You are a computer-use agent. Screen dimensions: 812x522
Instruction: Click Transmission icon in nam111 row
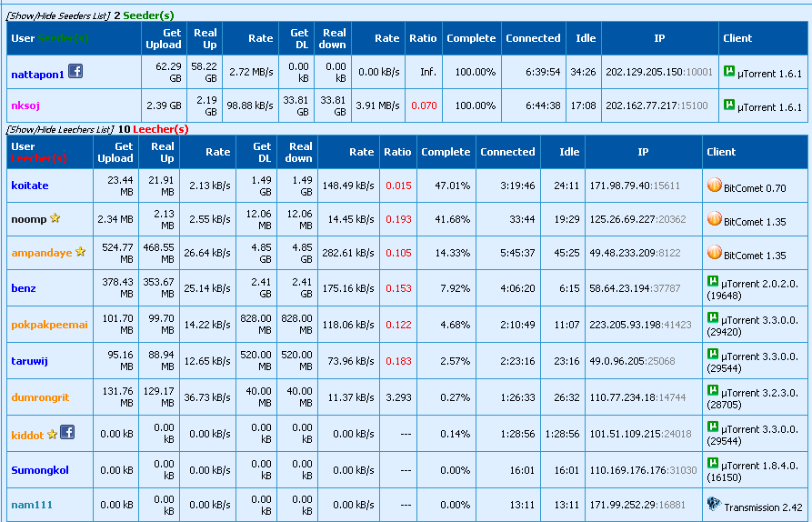click(714, 504)
